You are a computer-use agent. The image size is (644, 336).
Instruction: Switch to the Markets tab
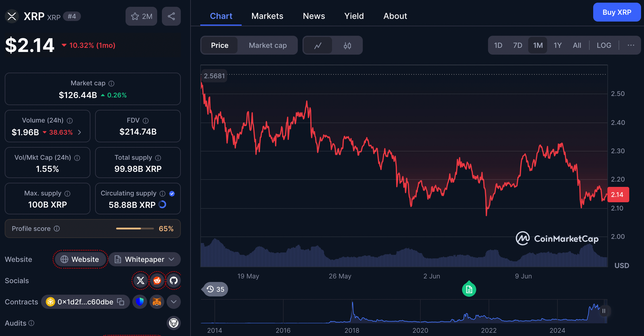pos(267,16)
